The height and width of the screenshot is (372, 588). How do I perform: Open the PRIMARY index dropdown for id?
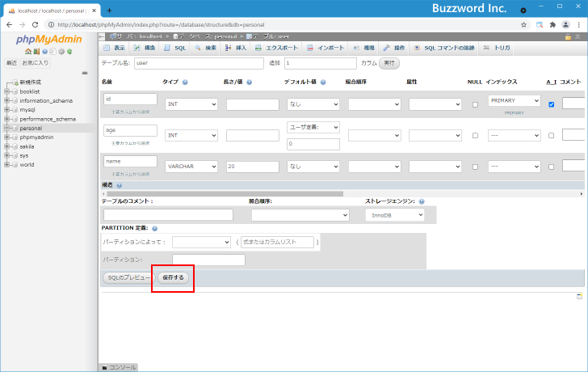click(x=514, y=101)
